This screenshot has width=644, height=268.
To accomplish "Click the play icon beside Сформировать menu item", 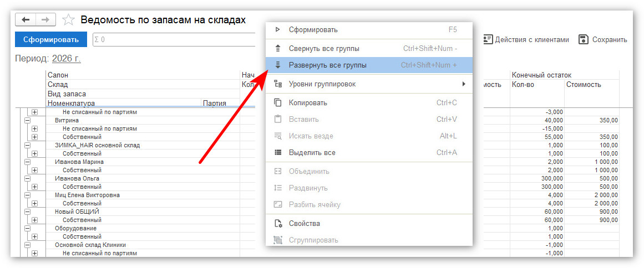I will (278, 29).
